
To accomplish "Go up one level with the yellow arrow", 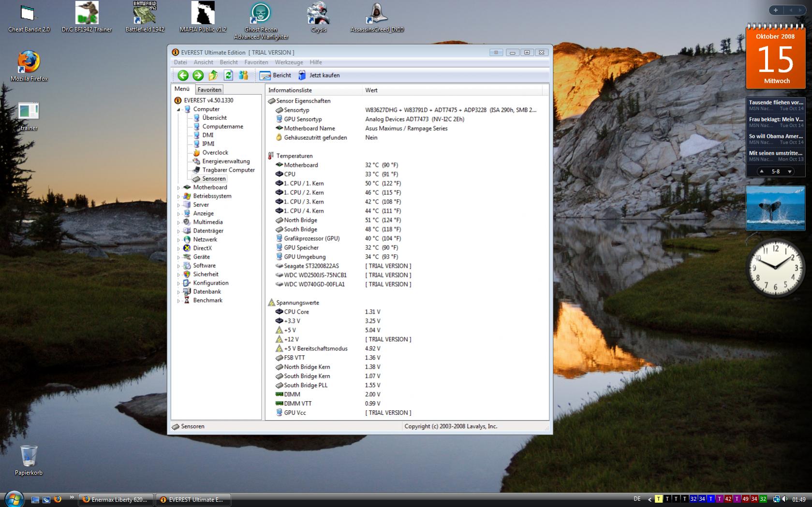I will [x=213, y=75].
